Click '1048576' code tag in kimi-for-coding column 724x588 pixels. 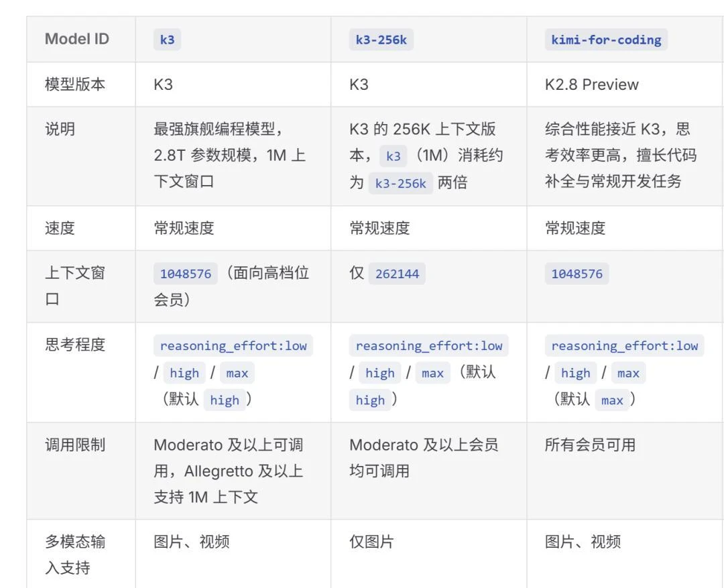(577, 274)
